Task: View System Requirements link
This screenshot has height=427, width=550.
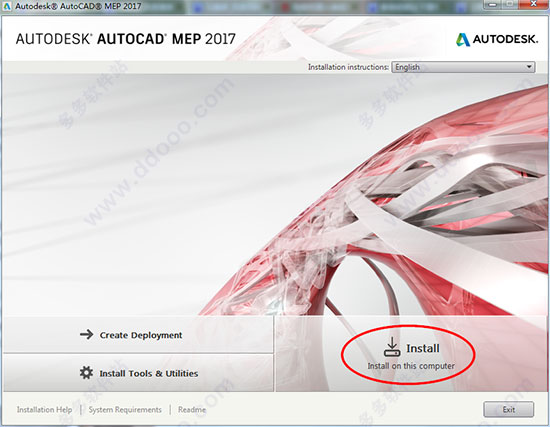Action: point(125,410)
